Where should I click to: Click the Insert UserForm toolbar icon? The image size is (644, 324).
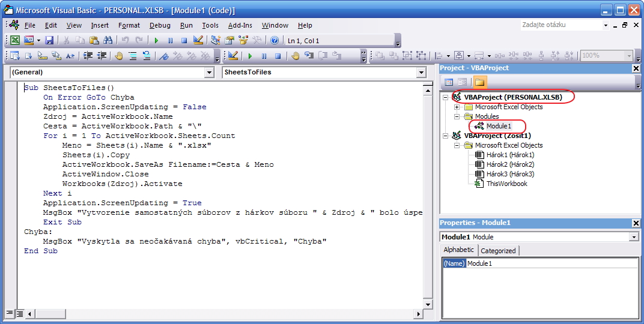(29, 40)
